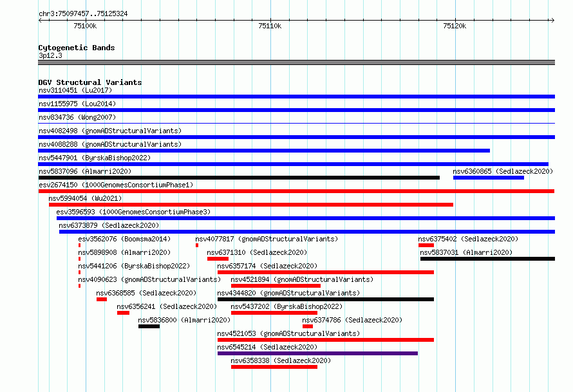Select red bar of nsv6357174 (Sedlazeck2020)

coord(326,272)
